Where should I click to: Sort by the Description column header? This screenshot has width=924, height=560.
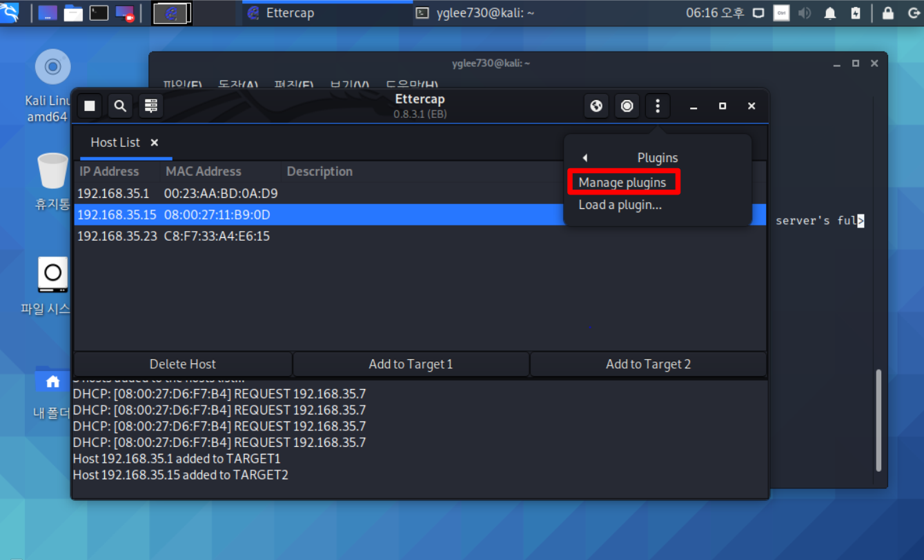click(320, 172)
